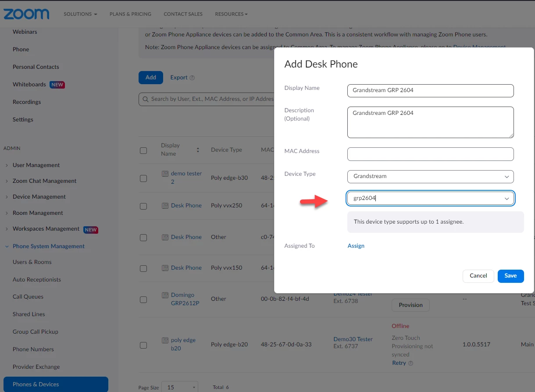Click the MAC Address input field
The image size is (535, 392).
[430, 154]
